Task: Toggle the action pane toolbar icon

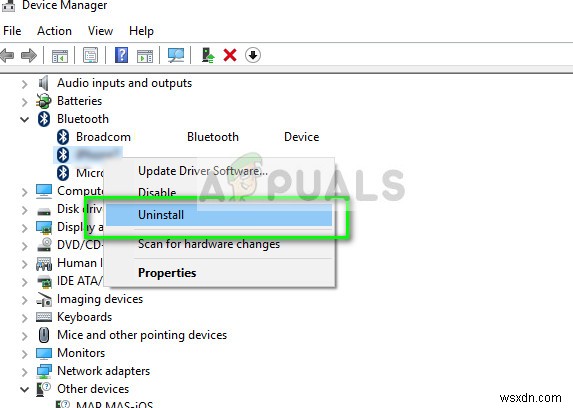Action: (x=145, y=56)
